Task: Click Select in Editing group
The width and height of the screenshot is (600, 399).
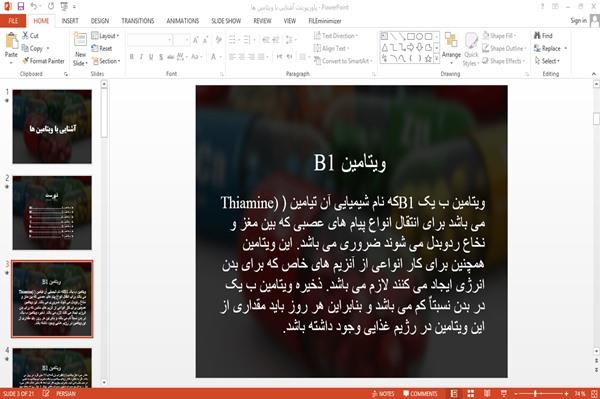Action: pos(547,61)
